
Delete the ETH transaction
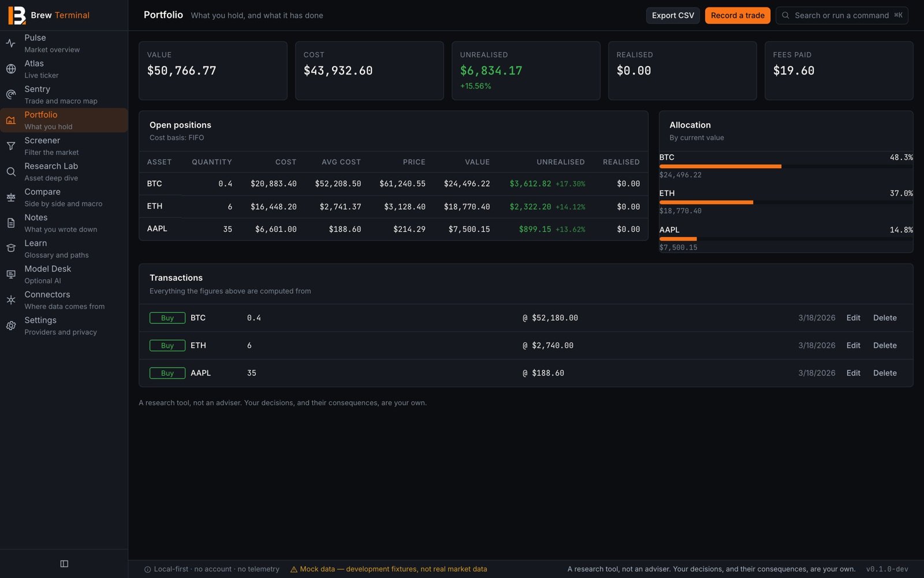885,346
